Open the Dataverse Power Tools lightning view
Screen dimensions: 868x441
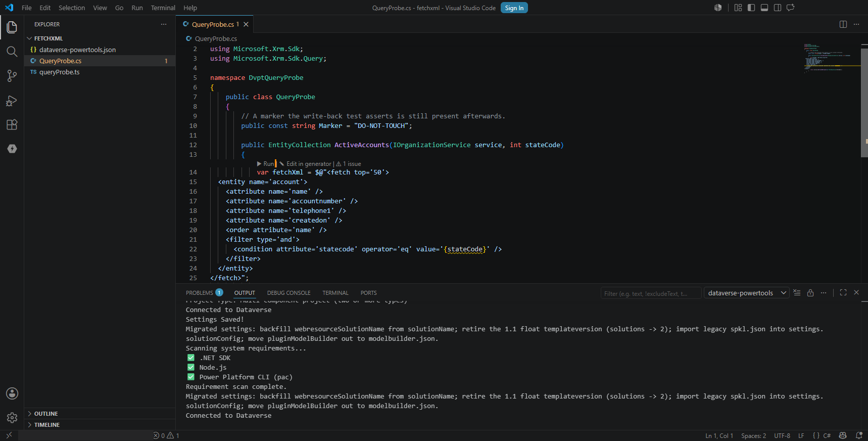(12, 149)
